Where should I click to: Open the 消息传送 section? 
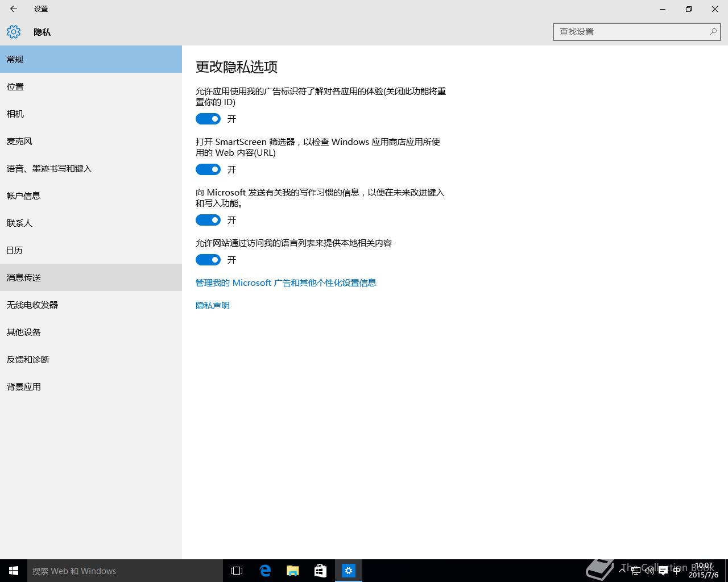tap(91, 277)
